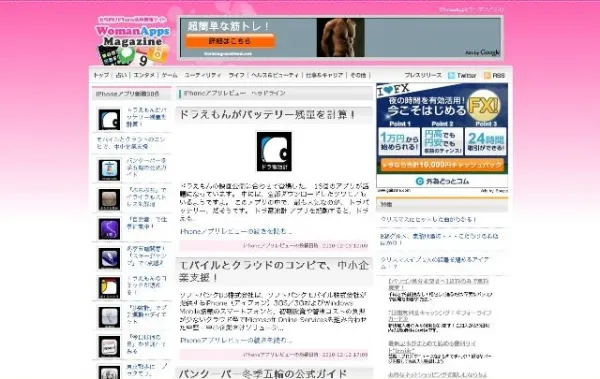Click the 1万円から始められる Point 1 box
This screenshot has height=379, width=600.
[x=399, y=142]
